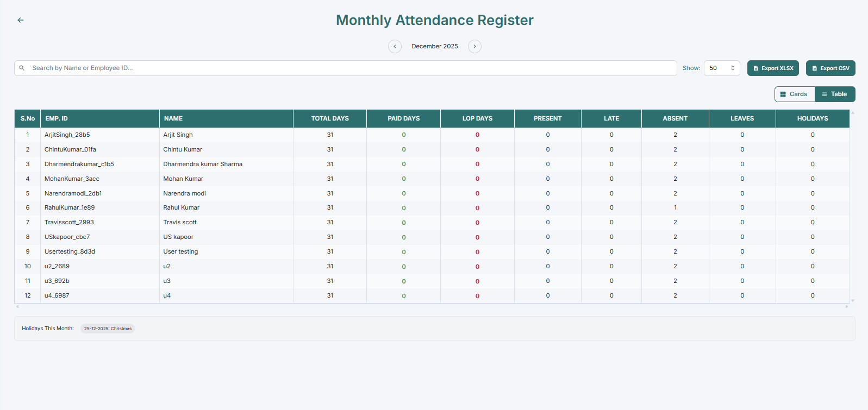
Task: Focus the Search by Name or Employee ID field
Action: [346, 68]
